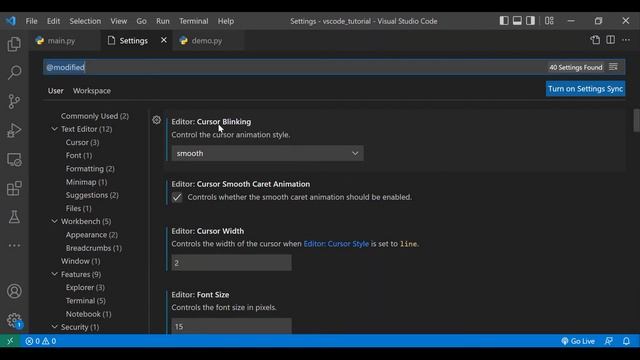Open the Remote Explorer view
This screenshot has width=640, height=360.
pos(14,159)
